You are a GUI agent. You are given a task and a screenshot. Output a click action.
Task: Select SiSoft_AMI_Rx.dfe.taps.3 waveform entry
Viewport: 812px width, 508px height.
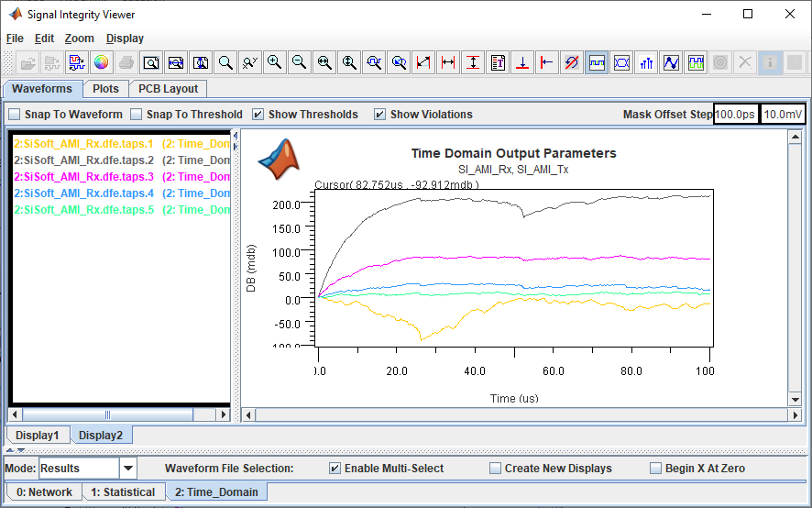point(83,177)
